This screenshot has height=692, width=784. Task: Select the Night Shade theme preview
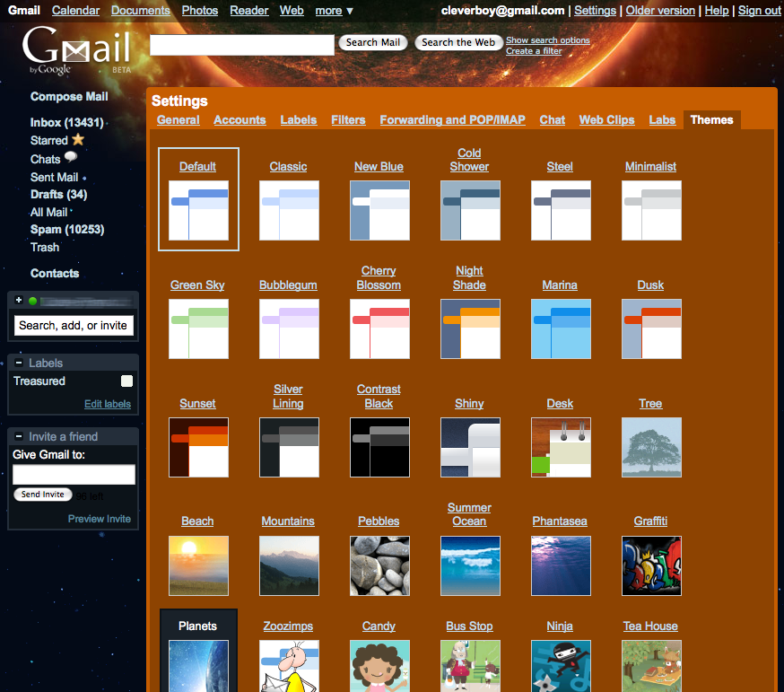(x=470, y=329)
